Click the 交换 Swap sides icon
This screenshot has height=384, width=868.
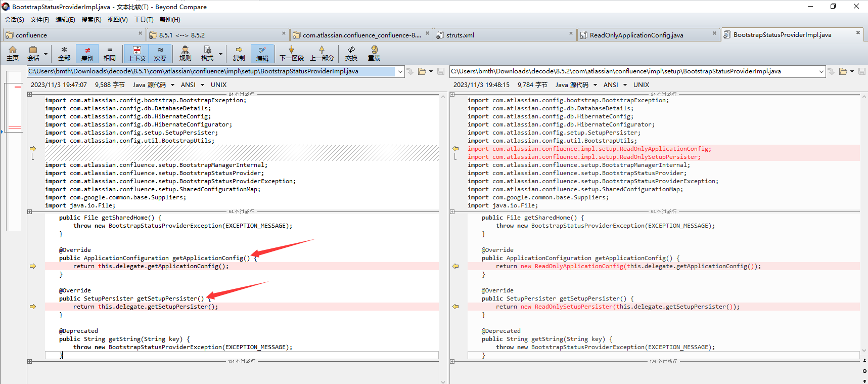(351, 53)
